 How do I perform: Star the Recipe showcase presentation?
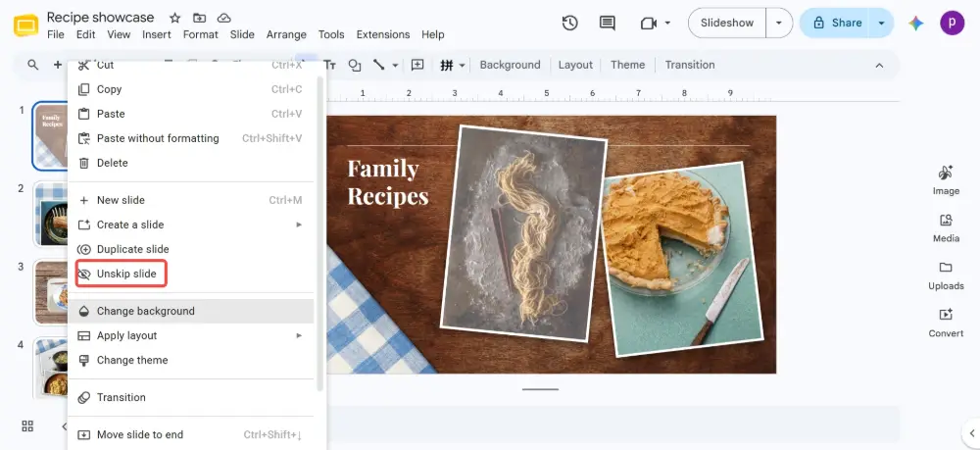pos(175,18)
